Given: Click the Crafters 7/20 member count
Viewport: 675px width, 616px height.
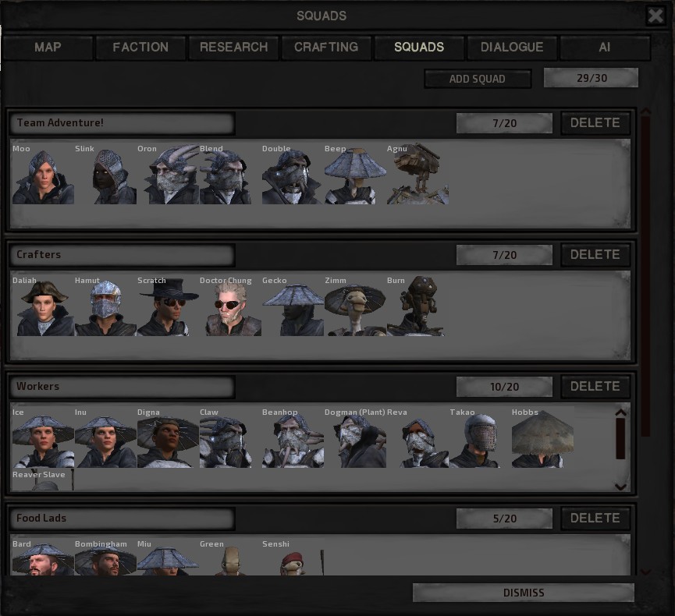Looking at the screenshot, I should [504, 255].
